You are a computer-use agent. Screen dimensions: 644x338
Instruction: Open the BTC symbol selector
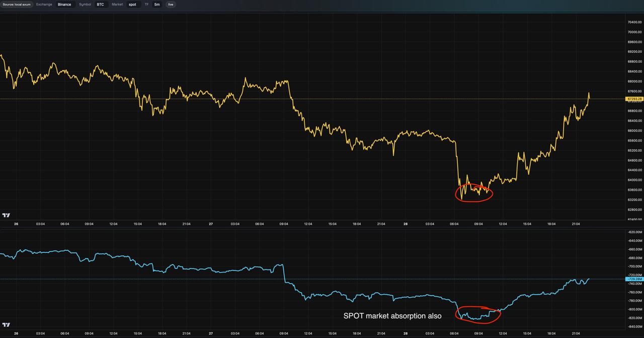click(100, 4)
